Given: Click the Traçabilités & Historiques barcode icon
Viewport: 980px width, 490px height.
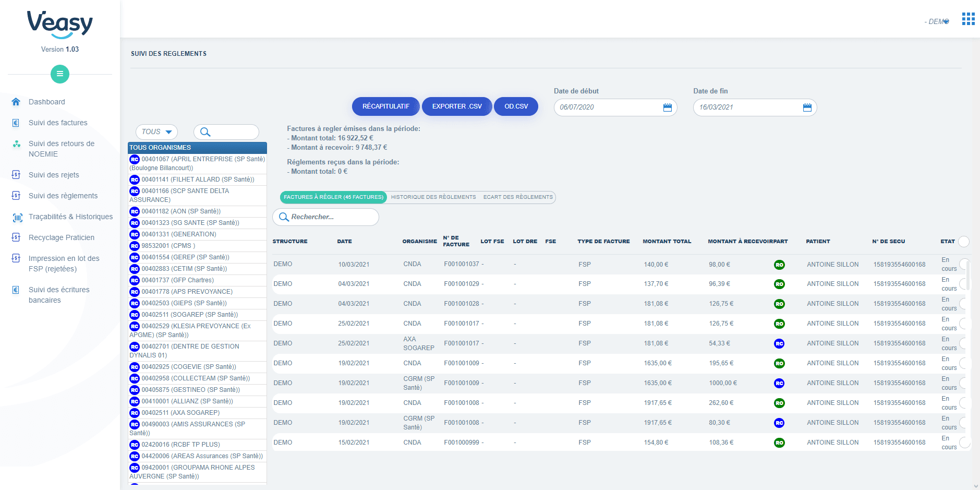Looking at the screenshot, I should 17,218.
